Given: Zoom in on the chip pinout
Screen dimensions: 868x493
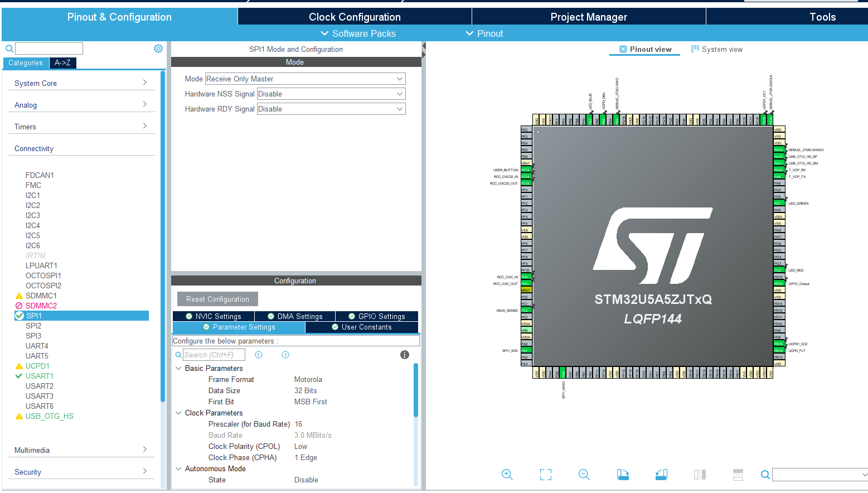Looking at the screenshot, I should 507,475.
